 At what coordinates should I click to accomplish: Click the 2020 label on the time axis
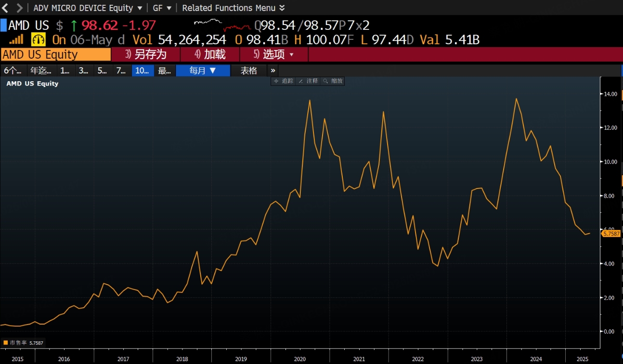299,359
